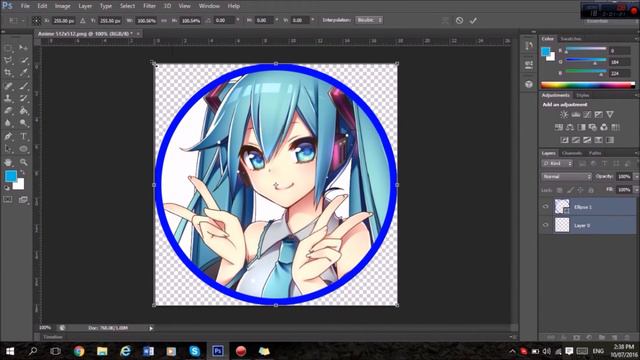Open the Kind layer filter dropdown

[x=557, y=164]
